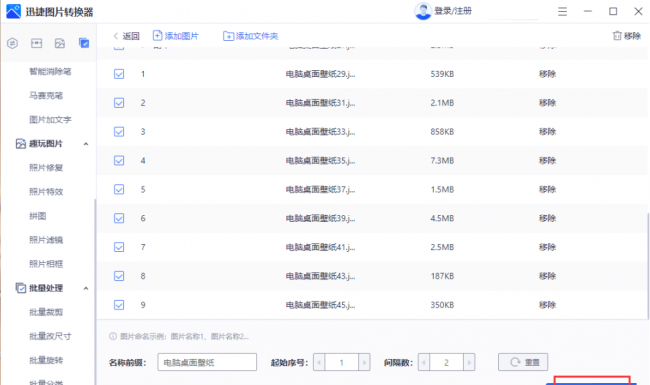Click the sidebar vertical scrollbar
The image size is (650, 385).
[95, 292]
